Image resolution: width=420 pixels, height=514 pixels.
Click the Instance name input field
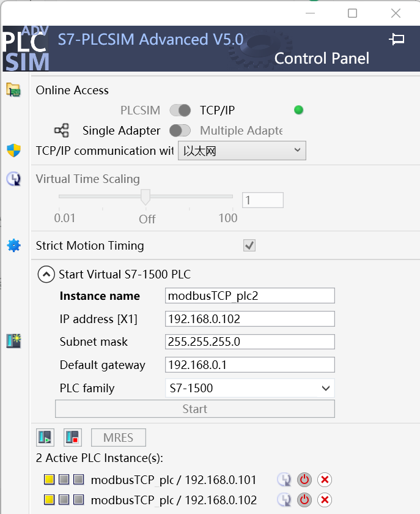pyautogui.click(x=250, y=296)
